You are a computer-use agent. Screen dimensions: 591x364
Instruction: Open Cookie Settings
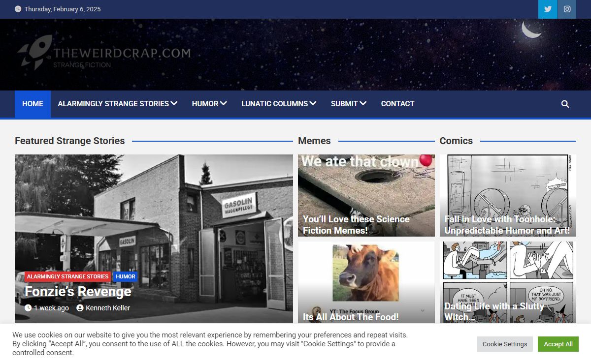click(505, 344)
